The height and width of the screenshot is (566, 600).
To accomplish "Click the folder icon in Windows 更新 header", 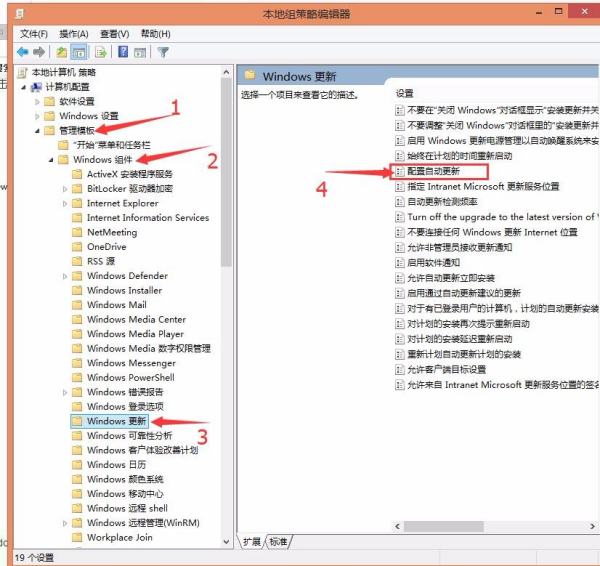I will [250, 75].
